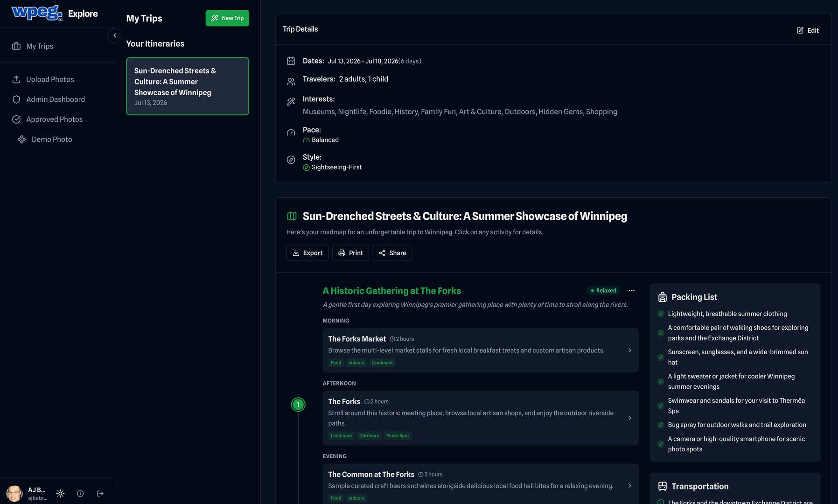Edit the trip details

(808, 30)
